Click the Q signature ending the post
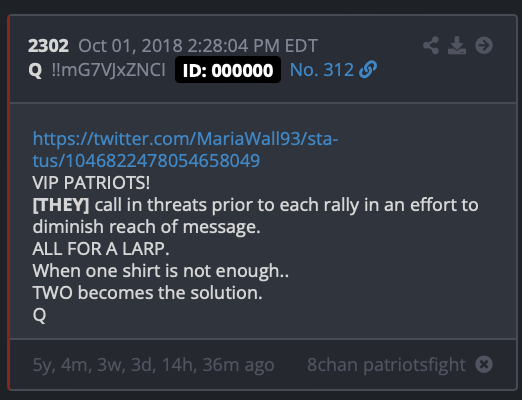The image size is (522, 400). pos(39,315)
